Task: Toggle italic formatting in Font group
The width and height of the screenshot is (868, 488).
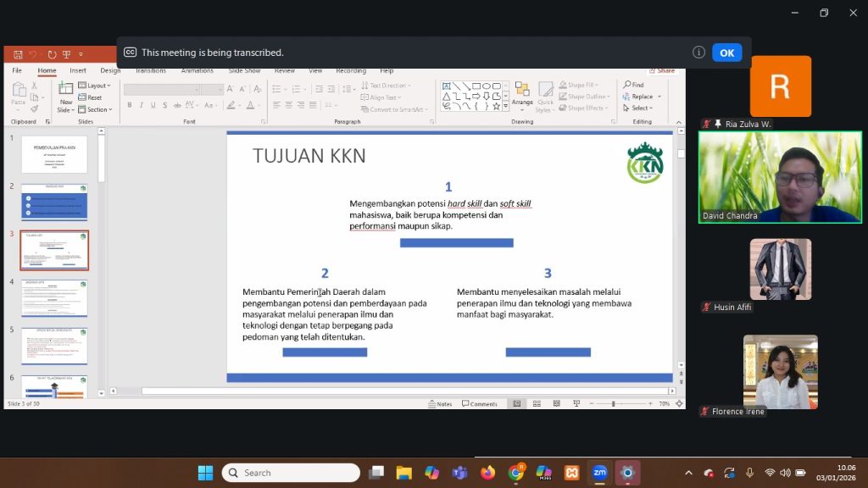Action: (141, 105)
